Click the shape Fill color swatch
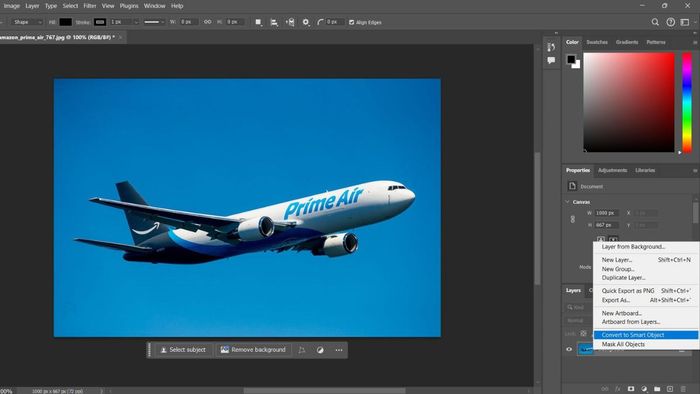 pyautogui.click(x=66, y=22)
